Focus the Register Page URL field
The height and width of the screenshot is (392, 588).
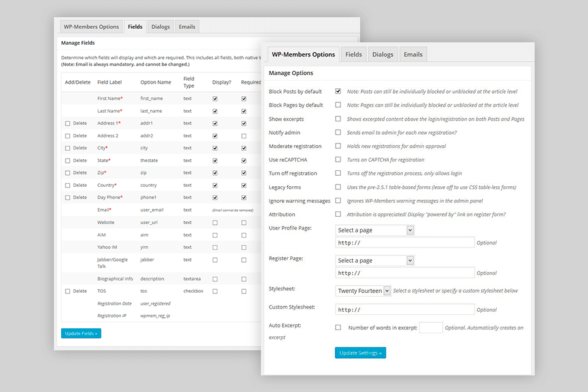click(x=405, y=273)
